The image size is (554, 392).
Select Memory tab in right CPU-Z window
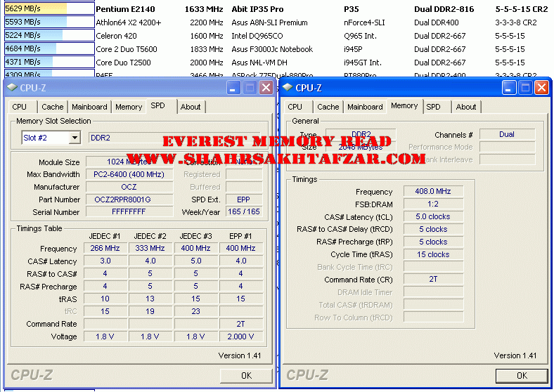(x=404, y=105)
